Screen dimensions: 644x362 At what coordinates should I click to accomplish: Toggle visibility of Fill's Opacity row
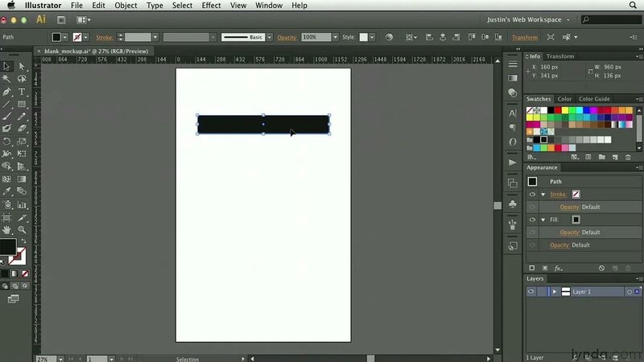tap(532, 232)
